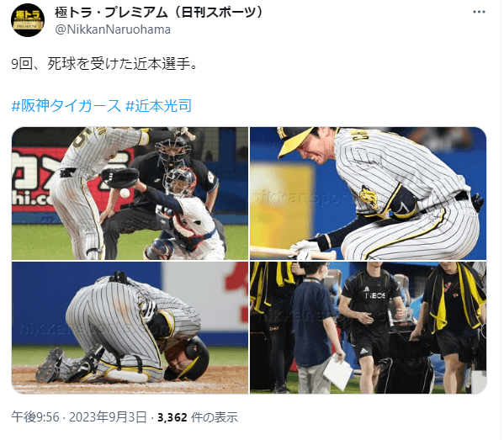Click the baseball in the first photo
Screen dimensions: 504x440
tap(125, 193)
